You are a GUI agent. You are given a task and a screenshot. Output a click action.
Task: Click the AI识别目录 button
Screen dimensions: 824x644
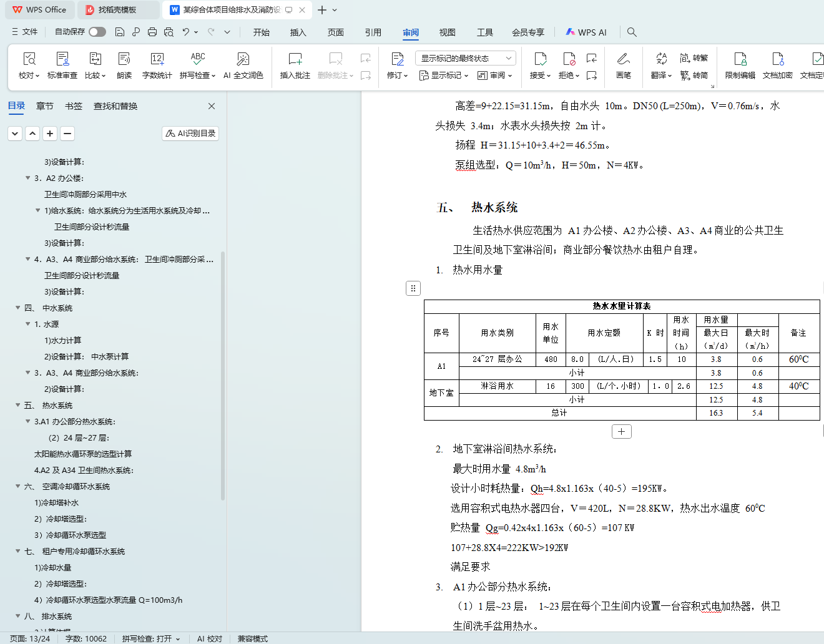[x=190, y=133]
